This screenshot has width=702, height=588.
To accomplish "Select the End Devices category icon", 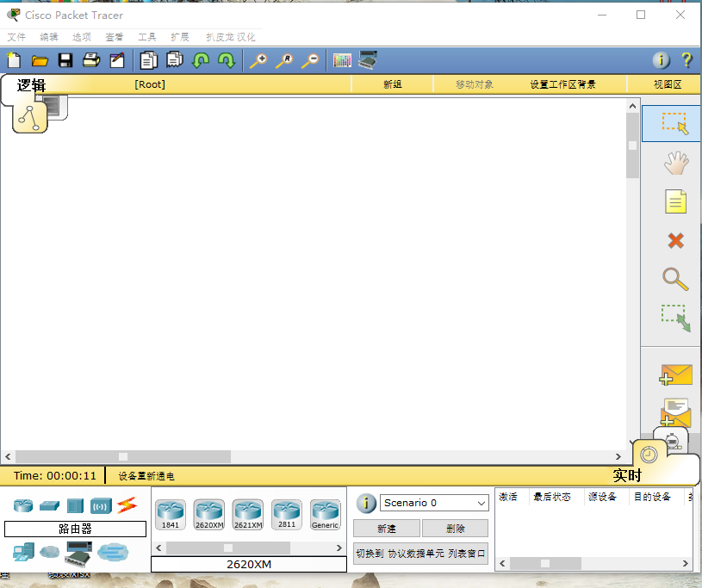I will tap(24, 552).
